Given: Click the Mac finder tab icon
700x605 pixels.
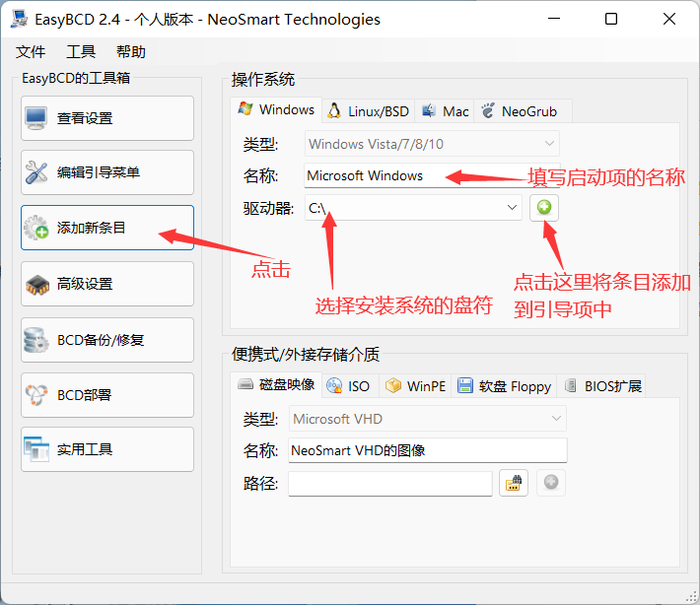Looking at the screenshot, I should 429,110.
